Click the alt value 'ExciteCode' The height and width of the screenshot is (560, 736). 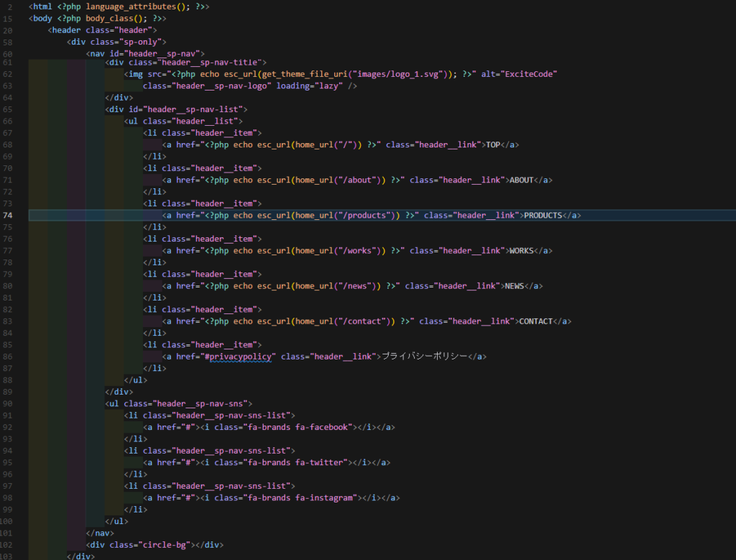pos(528,74)
